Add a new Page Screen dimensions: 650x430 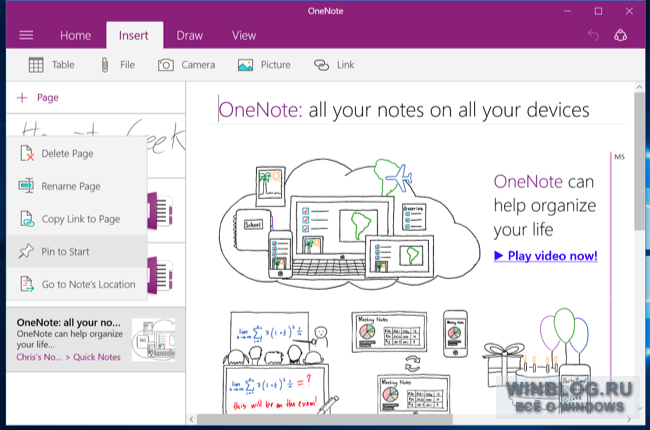pos(38,98)
